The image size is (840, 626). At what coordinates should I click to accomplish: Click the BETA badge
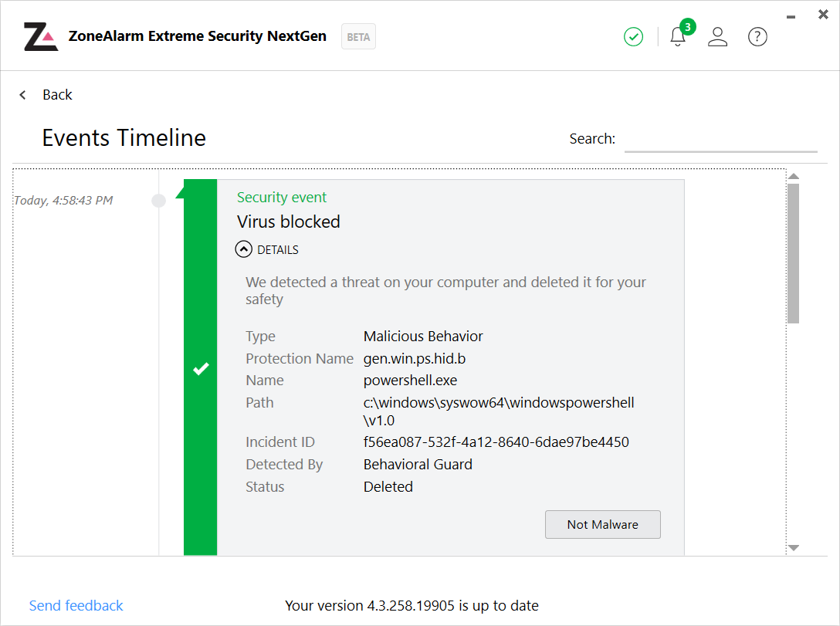point(358,36)
